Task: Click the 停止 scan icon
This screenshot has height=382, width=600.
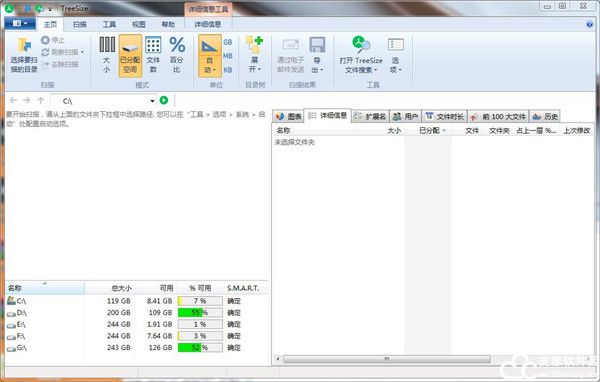Action: 46,40
